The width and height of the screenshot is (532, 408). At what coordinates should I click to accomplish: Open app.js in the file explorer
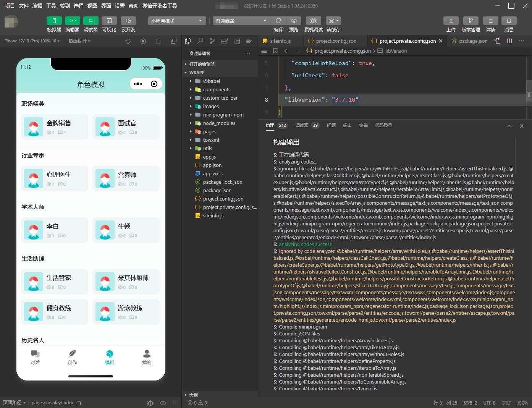pyautogui.click(x=209, y=157)
